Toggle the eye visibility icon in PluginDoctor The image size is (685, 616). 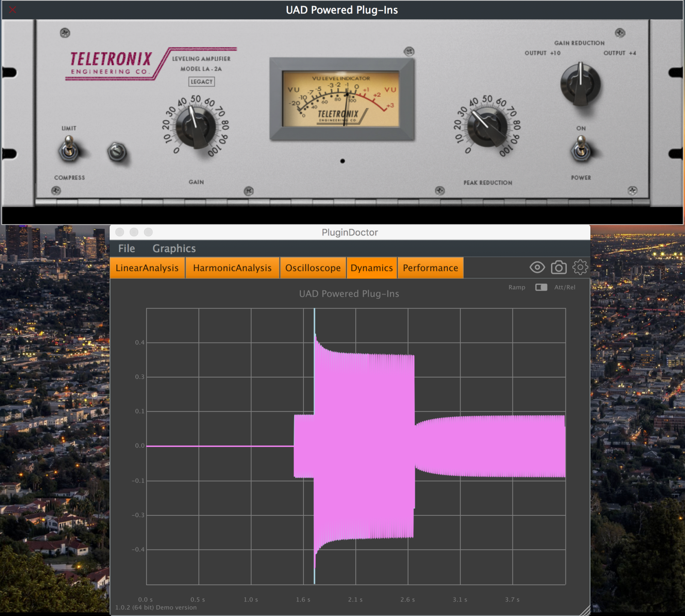(537, 268)
